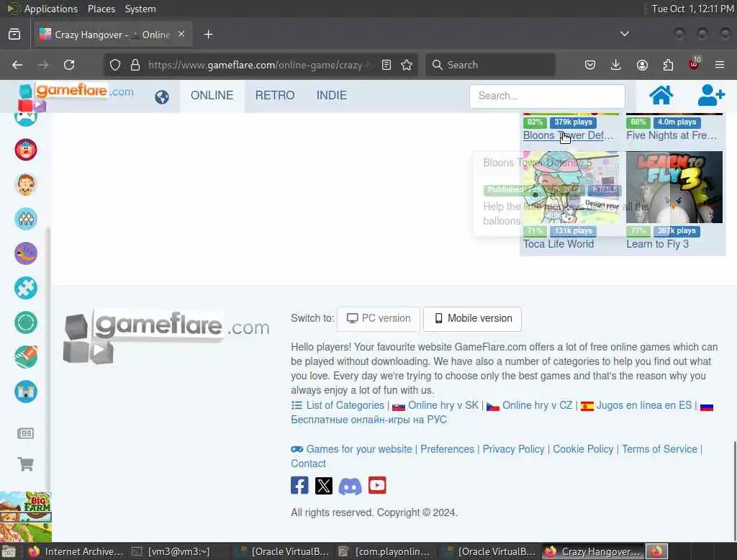
Task: Open the ONLINE games tab
Action: tap(212, 96)
